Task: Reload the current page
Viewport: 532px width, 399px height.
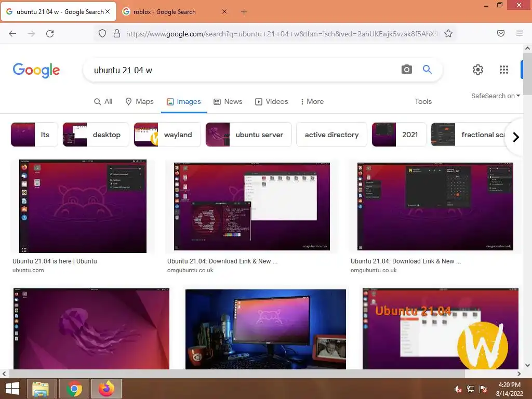Action: (x=50, y=33)
